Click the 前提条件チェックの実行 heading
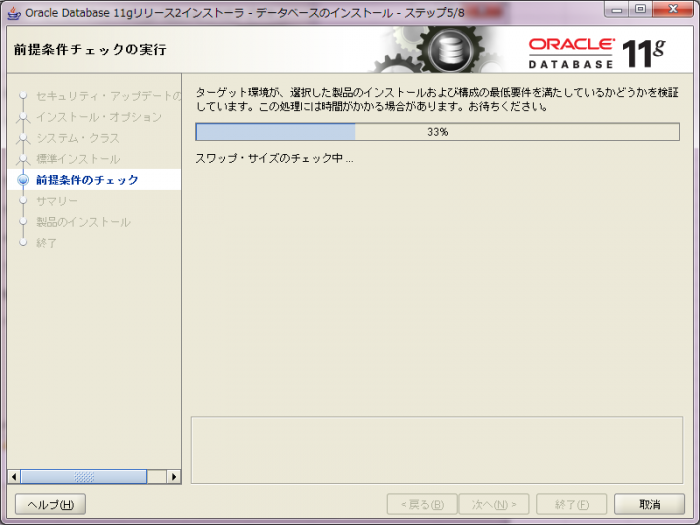The image size is (700, 525). click(90, 50)
